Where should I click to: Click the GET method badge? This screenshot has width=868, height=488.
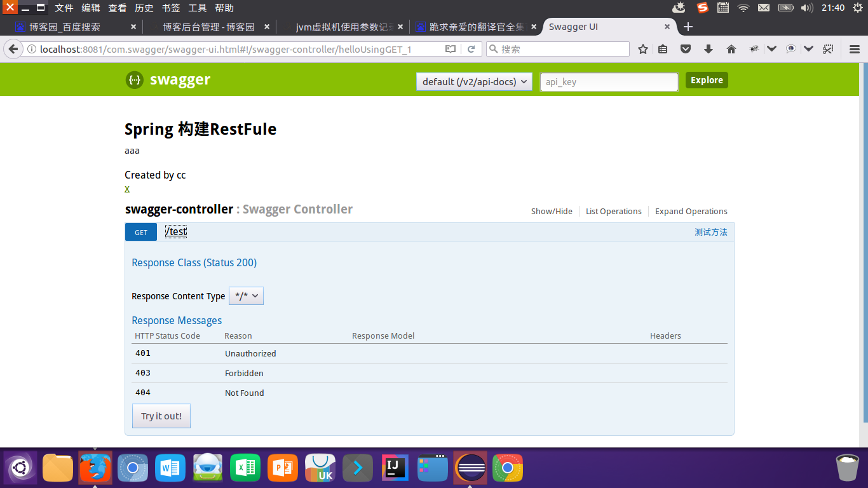coord(141,233)
